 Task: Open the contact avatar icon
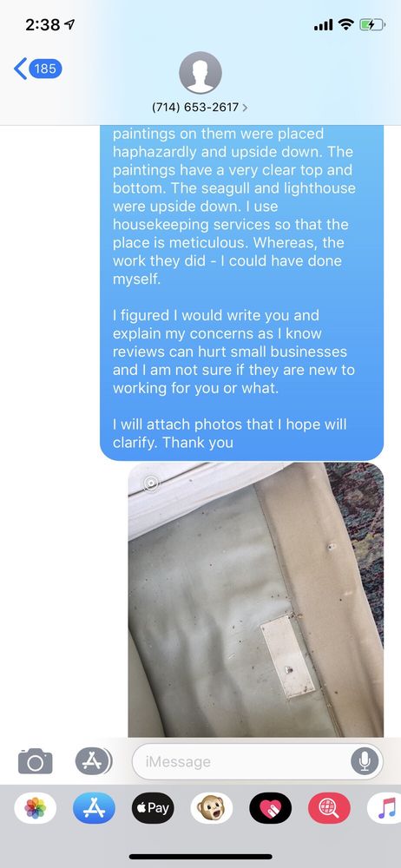tap(200, 73)
